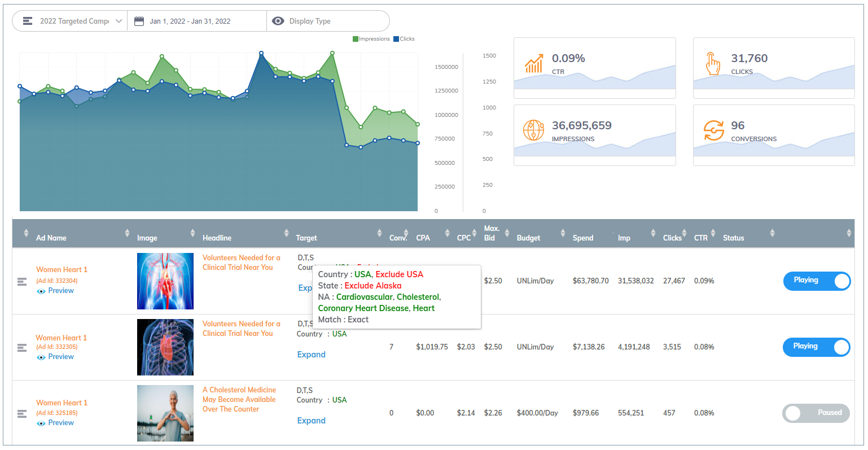Click the Clicks pointing hand icon
The width and height of the screenshot is (868, 450).
tap(713, 63)
